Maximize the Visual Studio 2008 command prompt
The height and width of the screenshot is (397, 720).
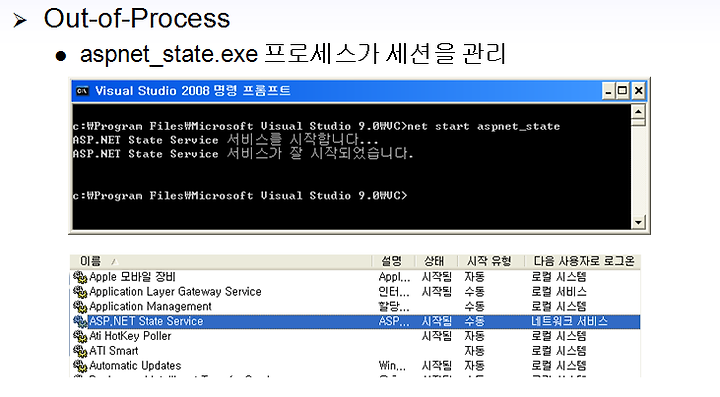623,91
